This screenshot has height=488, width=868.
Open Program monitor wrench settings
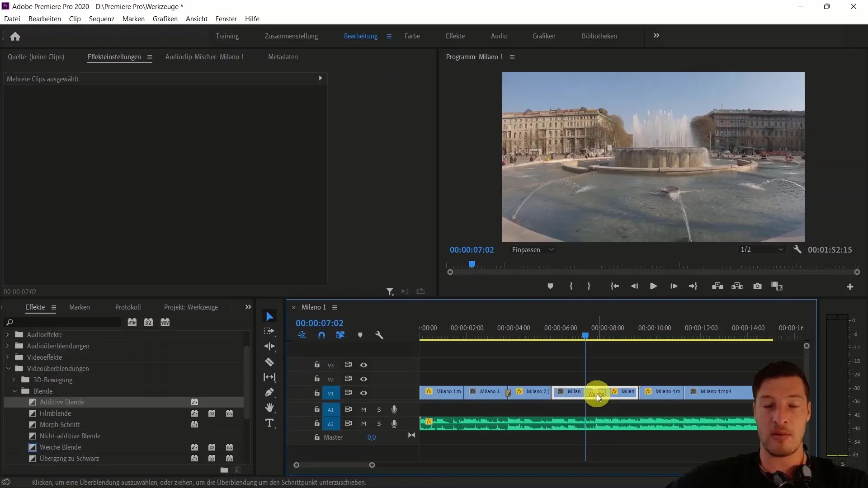click(x=797, y=249)
